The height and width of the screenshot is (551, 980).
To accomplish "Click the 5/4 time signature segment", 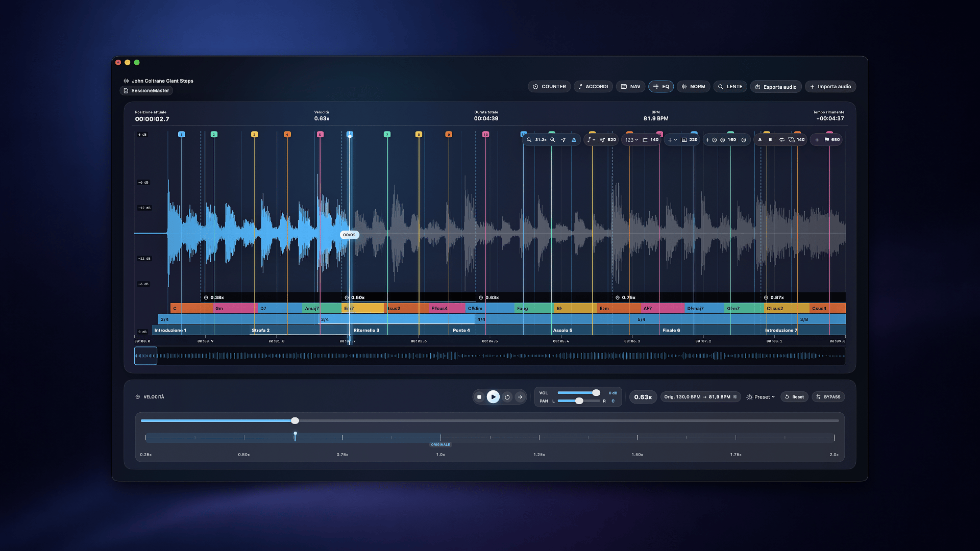I will (715, 319).
